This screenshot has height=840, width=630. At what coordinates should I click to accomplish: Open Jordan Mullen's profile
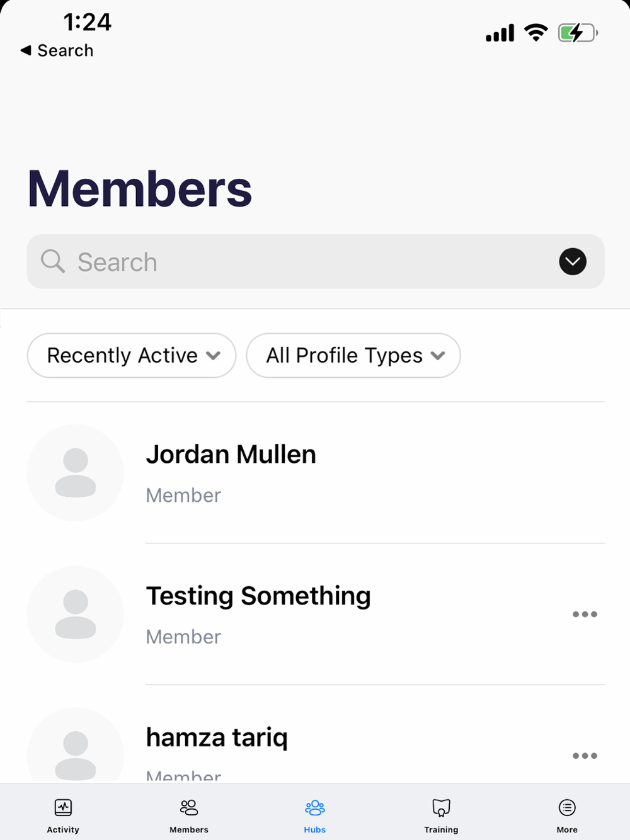[231, 455]
